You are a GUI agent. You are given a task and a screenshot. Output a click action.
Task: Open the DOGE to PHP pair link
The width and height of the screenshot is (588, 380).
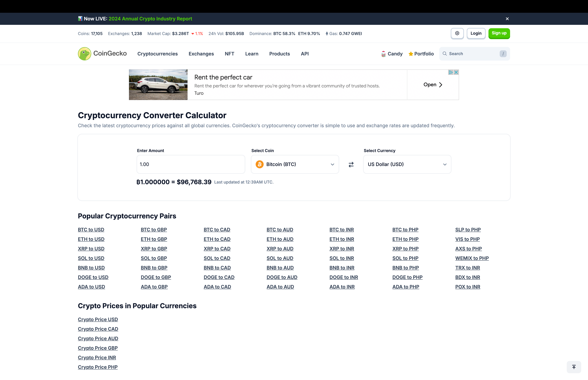click(x=407, y=277)
